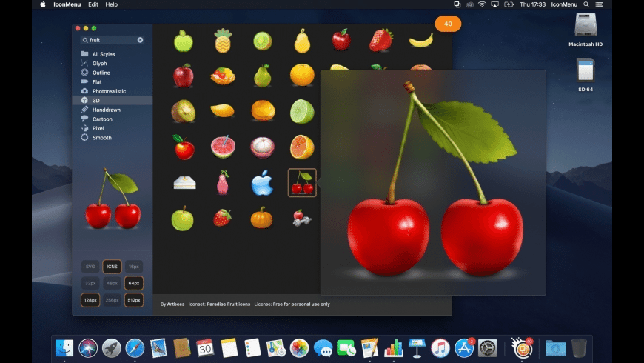Open the Edit menu
Viewport: 644px width, 363px height.
coord(93,4)
